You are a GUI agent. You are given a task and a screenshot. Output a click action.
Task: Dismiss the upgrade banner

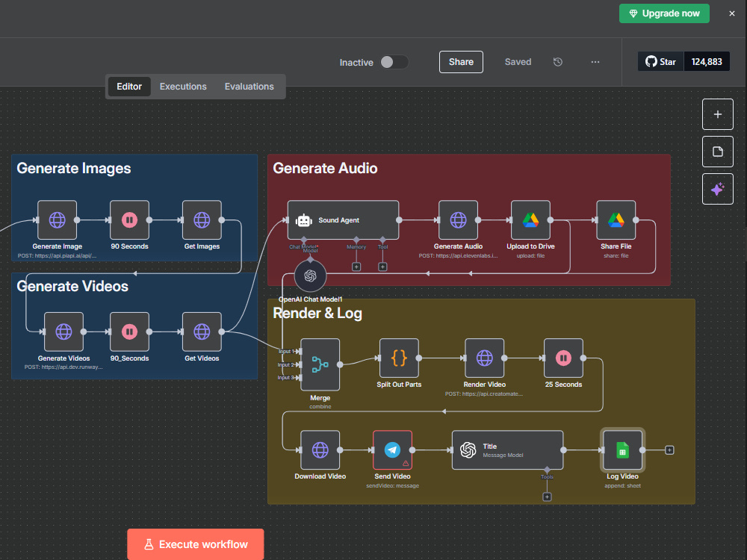pyautogui.click(x=732, y=13)
